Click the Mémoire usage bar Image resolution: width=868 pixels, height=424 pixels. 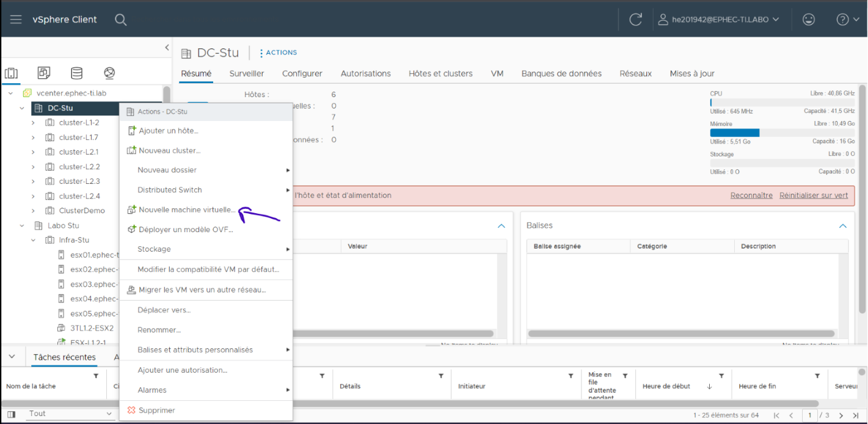point(782,133)
